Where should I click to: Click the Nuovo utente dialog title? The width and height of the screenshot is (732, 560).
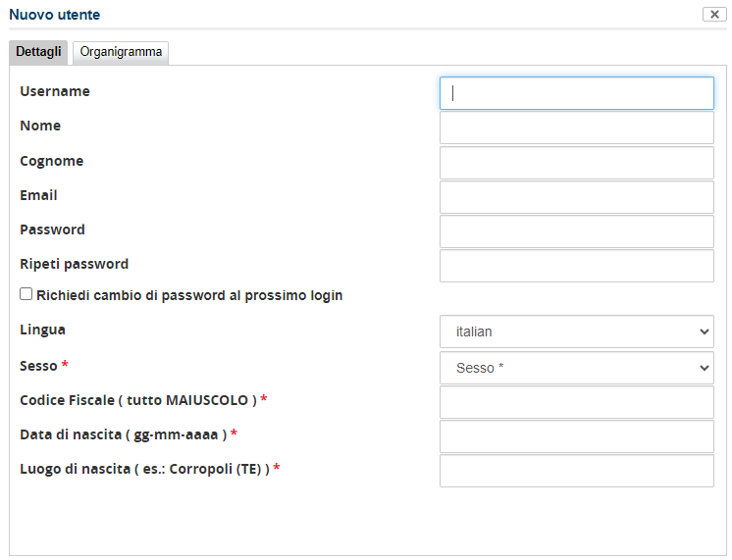tap(54, 15)
